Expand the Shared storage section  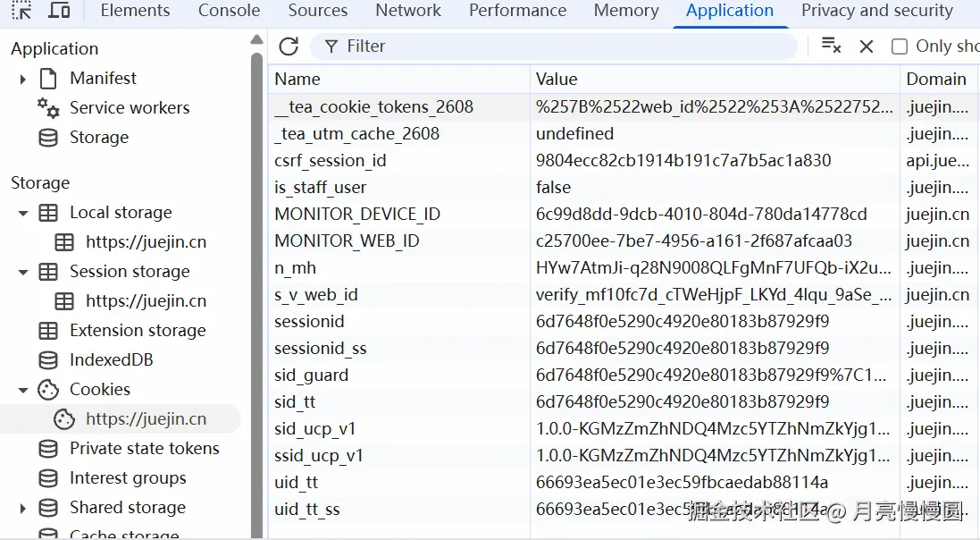(23, 509)
